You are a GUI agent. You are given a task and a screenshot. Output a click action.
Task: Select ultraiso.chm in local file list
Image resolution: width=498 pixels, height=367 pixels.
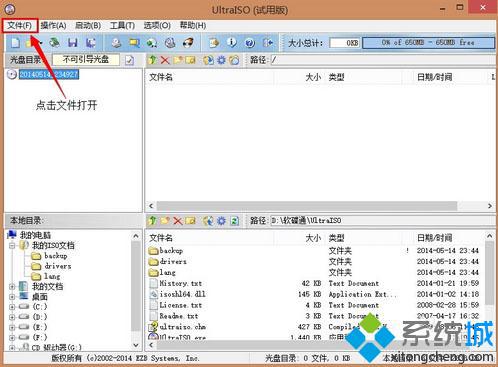182,327
